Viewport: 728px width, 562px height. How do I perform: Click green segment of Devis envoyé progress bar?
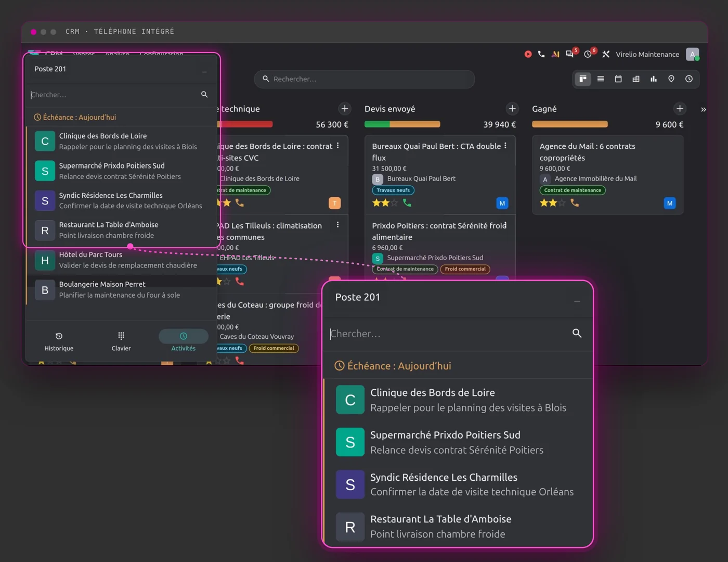coord(377,124)
